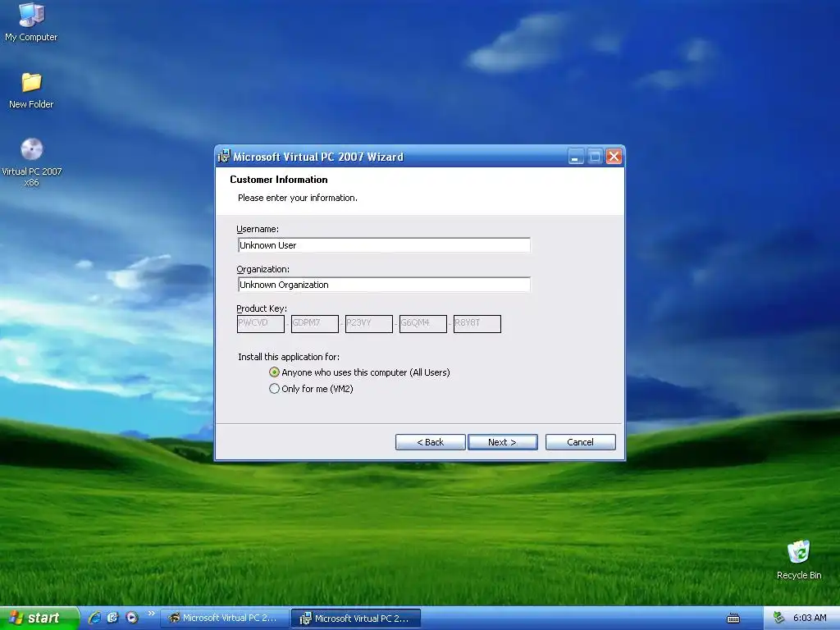This screenshot has height=630, width=840.
Task: Click the Show Desktop Quick Launch icon
Action: point(113,618)
